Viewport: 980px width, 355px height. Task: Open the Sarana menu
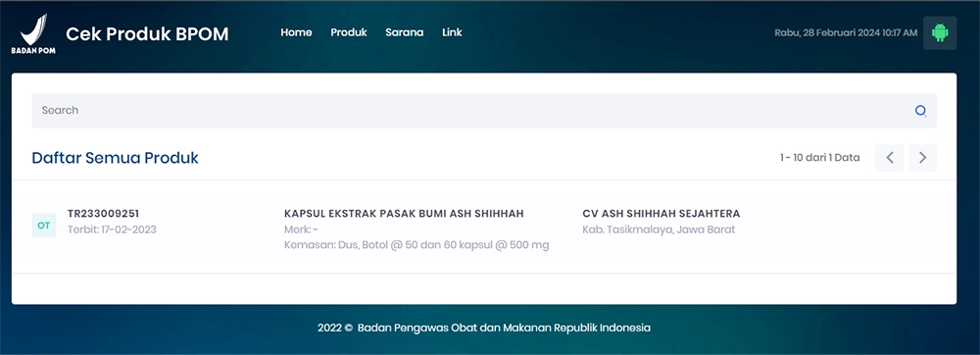pos(405,32)
